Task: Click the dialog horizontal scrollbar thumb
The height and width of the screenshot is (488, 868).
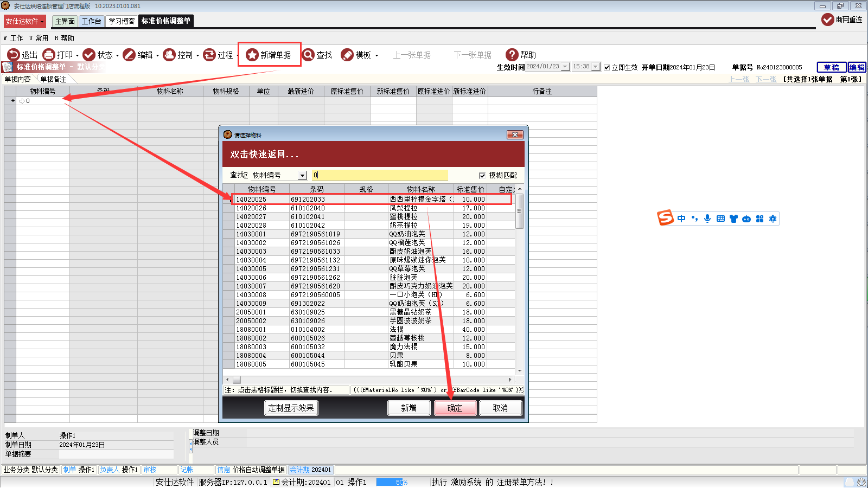Action: (x=237, y=380)
